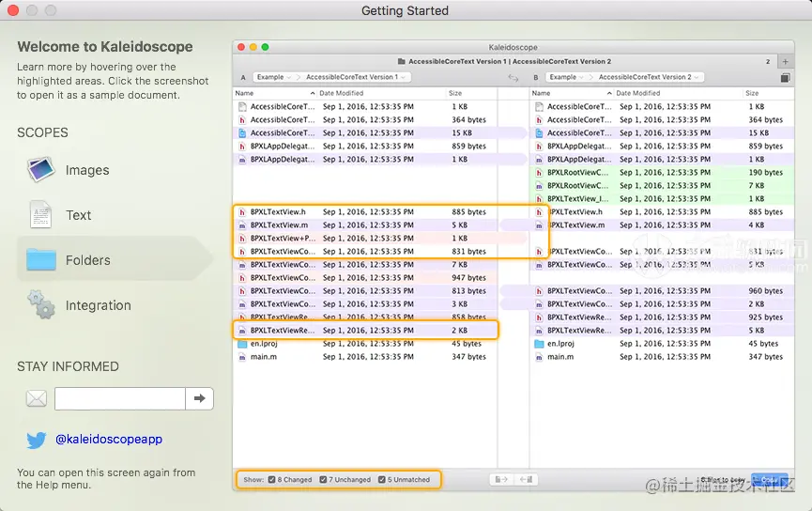812x511 pixels.
Task: Click the 45 bytes size of en.lproj in pane B
Action: 763,344
